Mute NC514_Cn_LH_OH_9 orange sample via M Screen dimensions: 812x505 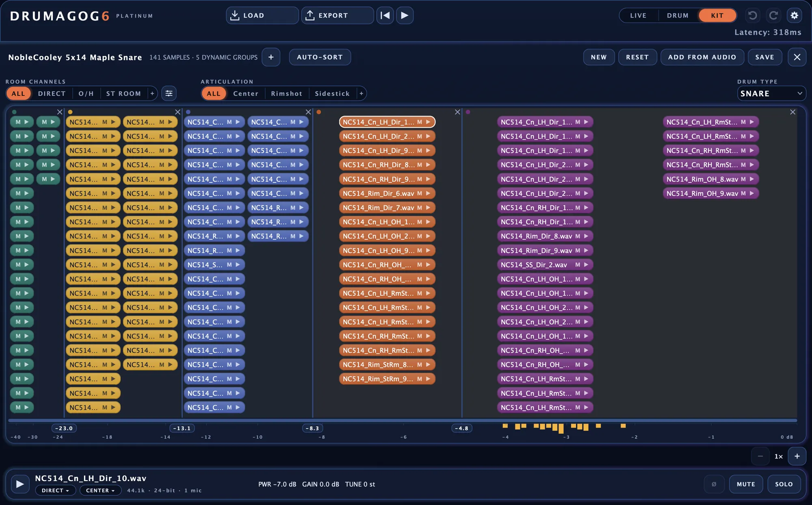(x=419, y=251)
